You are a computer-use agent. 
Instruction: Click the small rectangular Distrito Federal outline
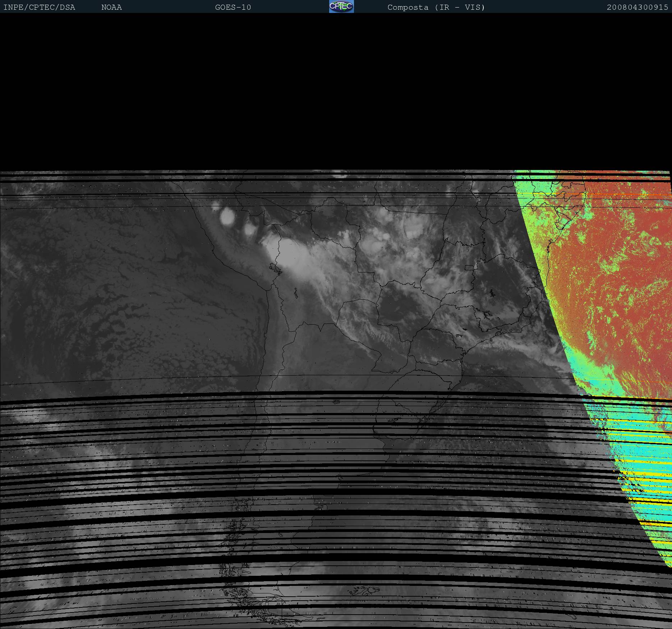pos(469,267)
